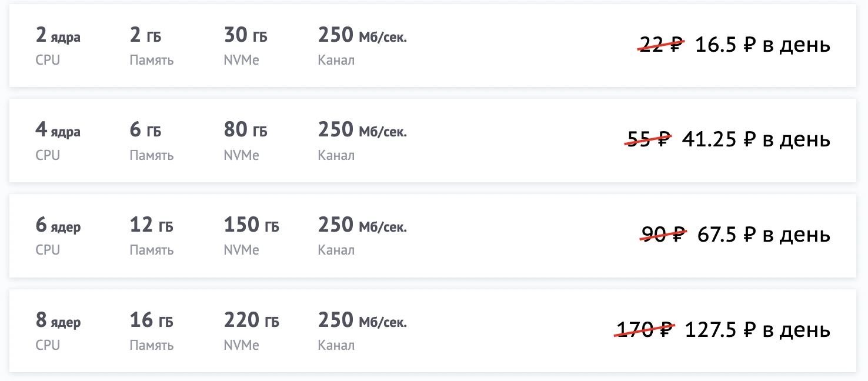Click the 6 ГБ Память value
Screen dimensions: 868x381
pyautogui.click(x=145, y=131)
